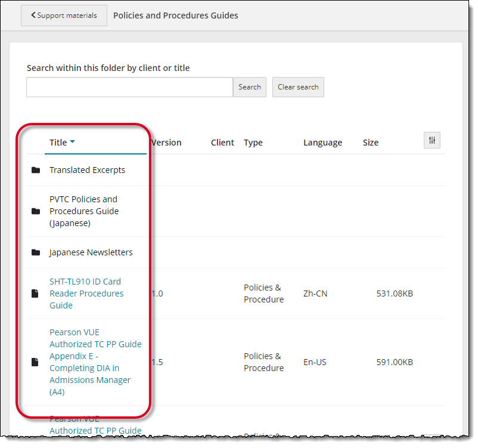This screenshot has width=478, height=448.
Task: Click the Japanese Newsletters folder icon
Action: coord(36,252)
